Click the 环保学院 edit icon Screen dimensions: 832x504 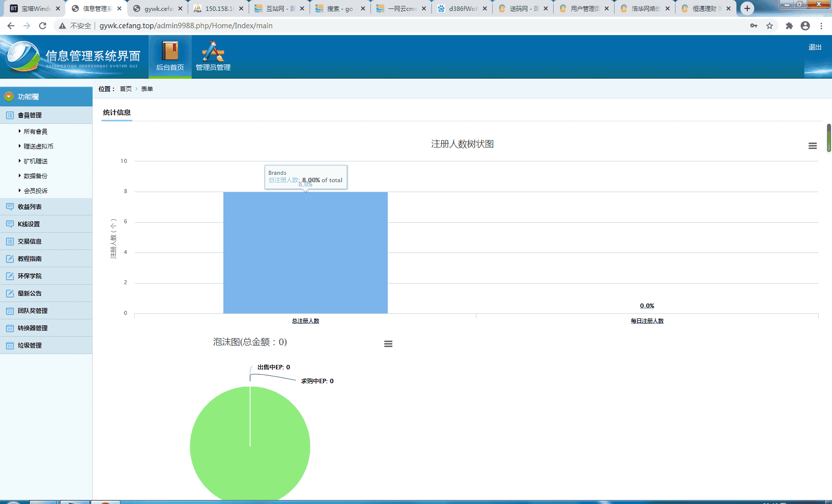(x=10, y=276)
